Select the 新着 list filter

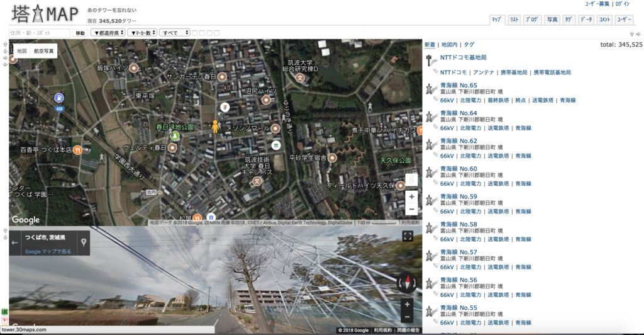(430, 44)
